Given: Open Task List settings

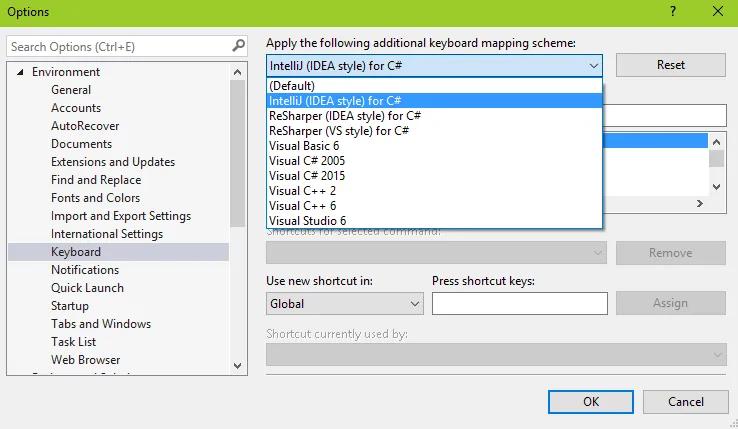Looking at the screenshot, I should click(73, 342).
